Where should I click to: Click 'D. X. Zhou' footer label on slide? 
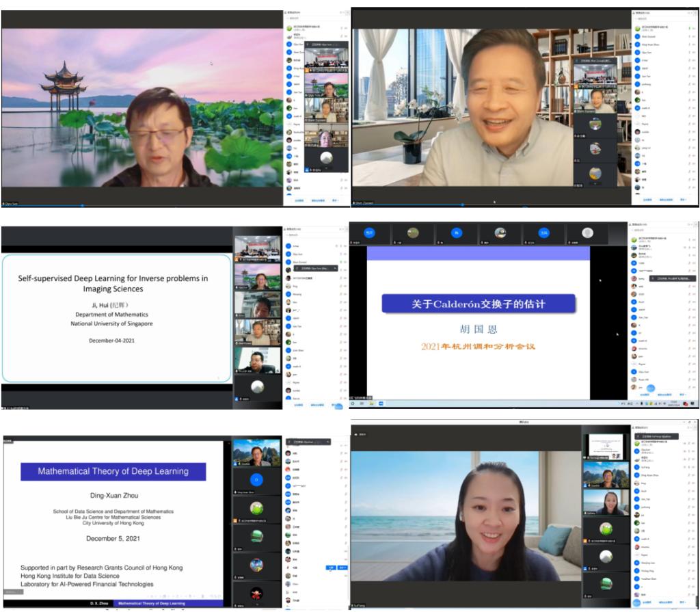click(x=101, y=603)
